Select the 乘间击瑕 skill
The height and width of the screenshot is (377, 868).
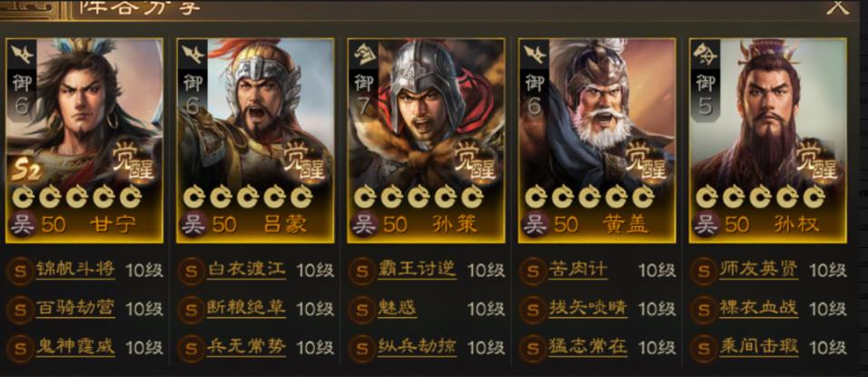tap(758, 348)
